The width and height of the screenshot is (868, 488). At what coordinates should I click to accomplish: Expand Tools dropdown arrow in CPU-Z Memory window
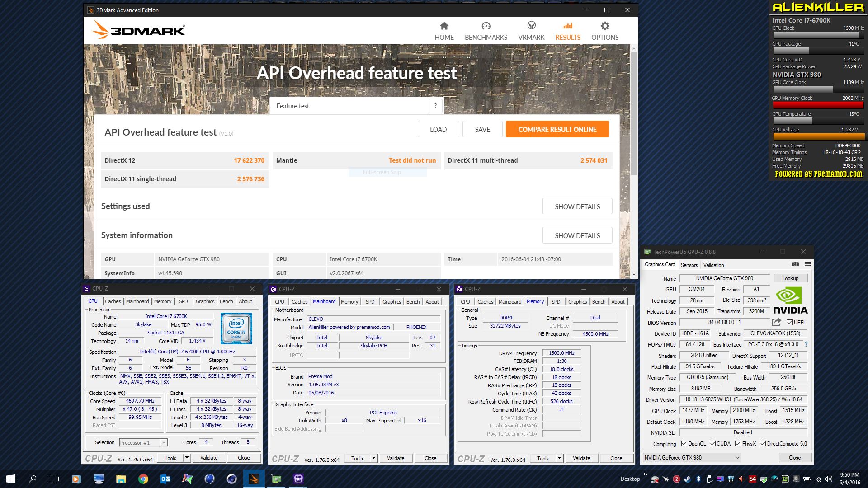tap(559, 458)
